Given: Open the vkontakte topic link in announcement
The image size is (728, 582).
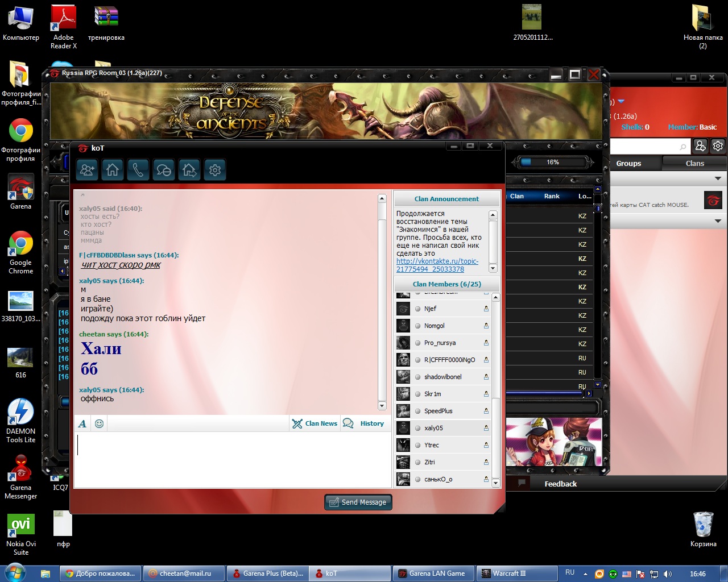Looking at the screenshot, I should tap(437, 265).
